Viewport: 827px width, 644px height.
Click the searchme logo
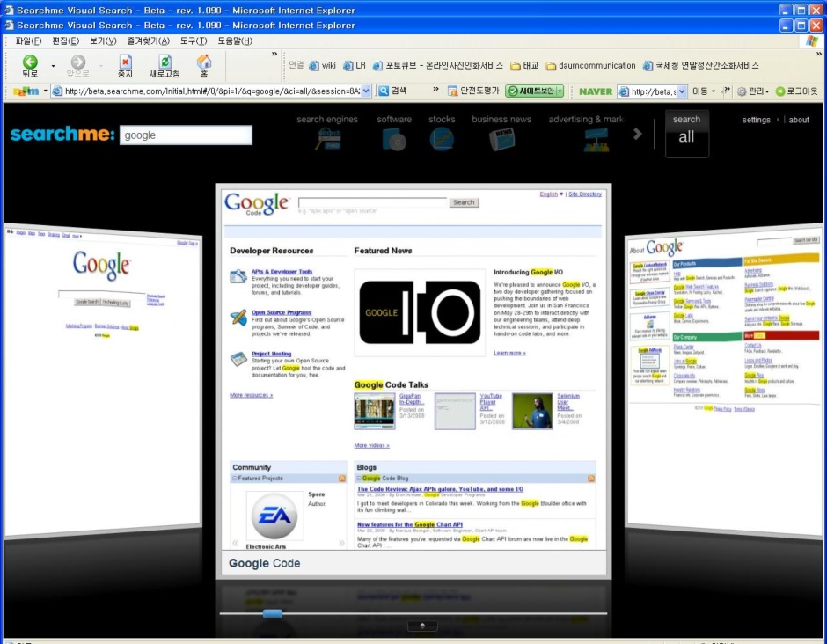click(62, 134)
